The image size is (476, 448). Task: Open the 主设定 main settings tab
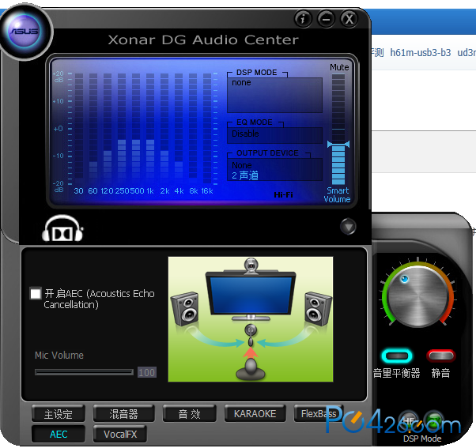click(58, 414)
